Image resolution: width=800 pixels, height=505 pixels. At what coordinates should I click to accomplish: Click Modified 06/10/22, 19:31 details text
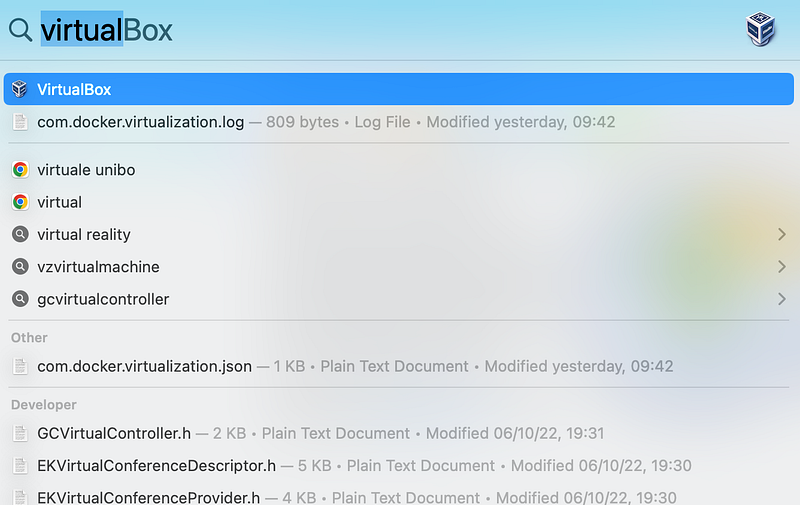pyautogui.click(x=515, y=433)
